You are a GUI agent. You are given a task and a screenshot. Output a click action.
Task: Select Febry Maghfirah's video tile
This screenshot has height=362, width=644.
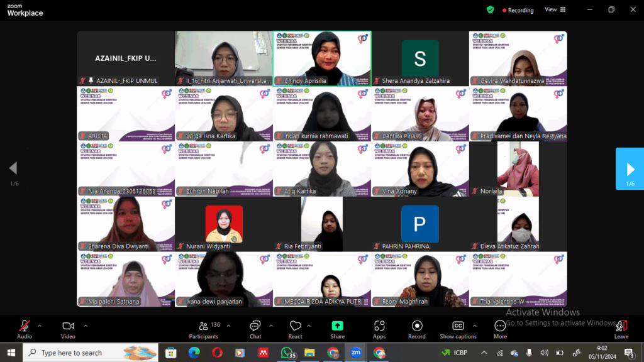pyautogui.click(x=420, y=280)
